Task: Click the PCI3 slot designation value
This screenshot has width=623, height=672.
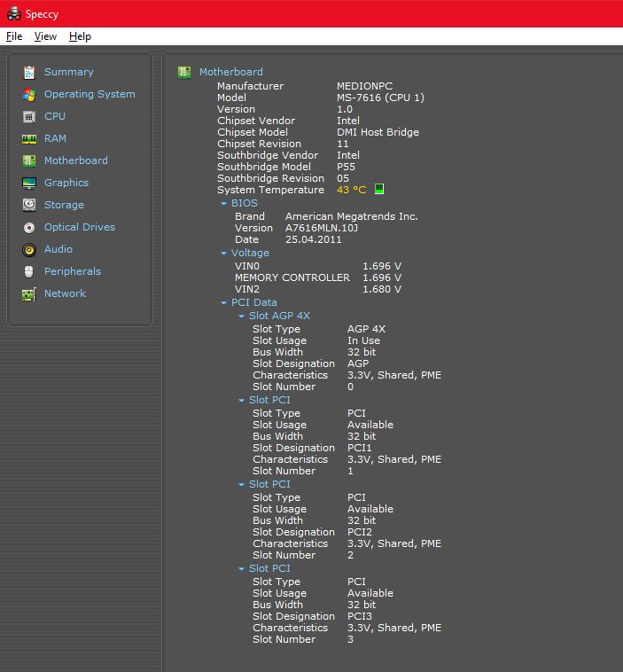Action: pyautogui.click(x=360, y=616)
